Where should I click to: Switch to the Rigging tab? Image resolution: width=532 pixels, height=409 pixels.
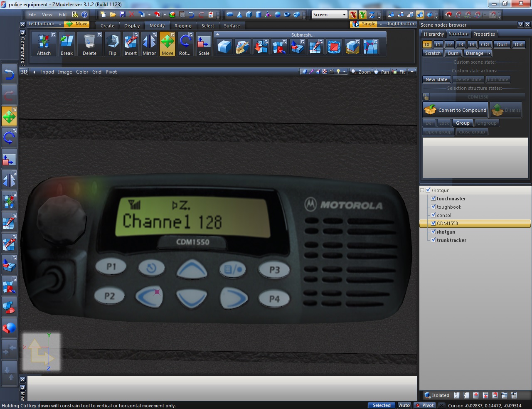click(x=183, y=26)
